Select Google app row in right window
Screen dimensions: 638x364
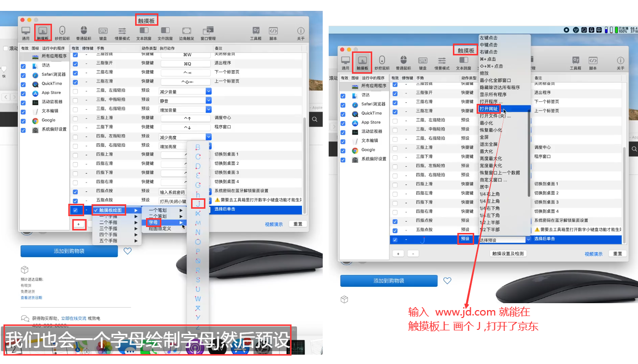[x=368, y=150]
